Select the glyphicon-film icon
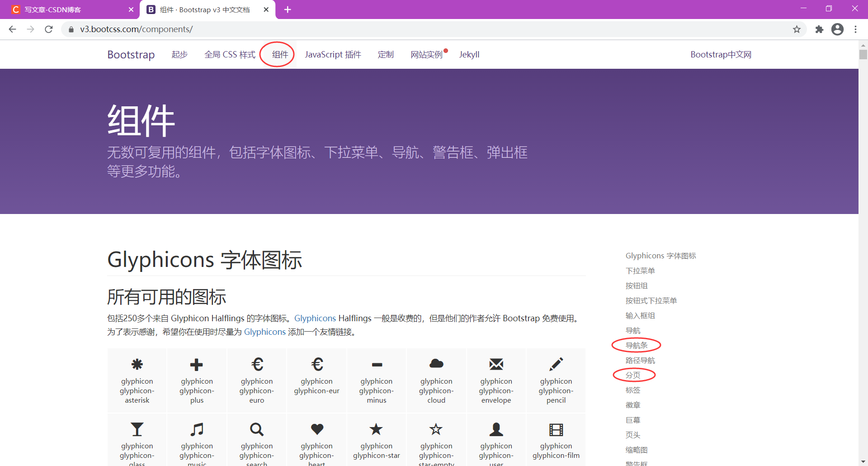Screen dimensions: 868x466 (x=556, y=429)
